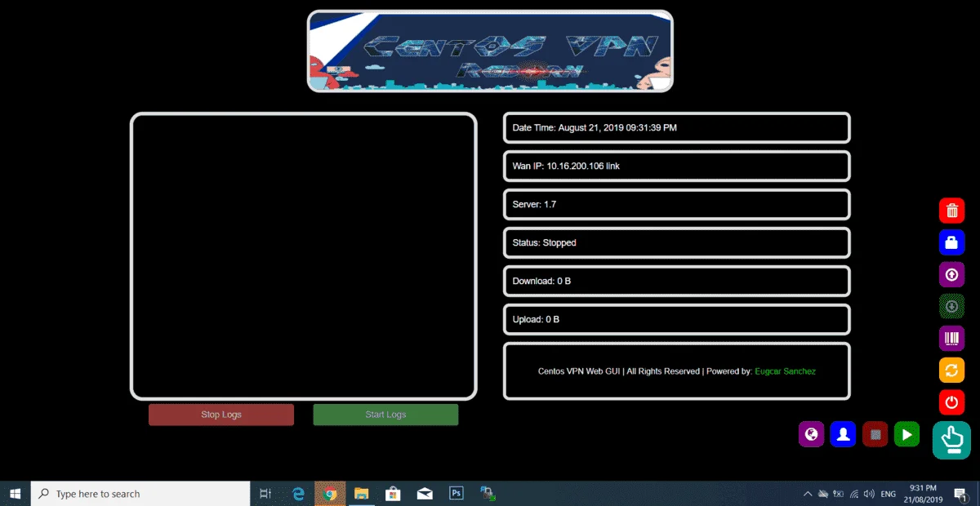
Task: Click the blue padlock icon
Action: (x=951, y=242)
